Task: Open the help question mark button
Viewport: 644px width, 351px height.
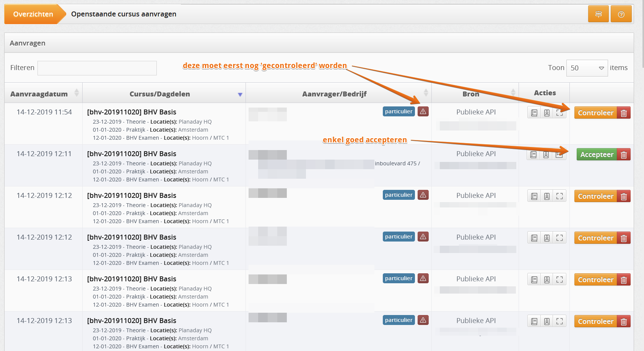Action: point(621,14)
